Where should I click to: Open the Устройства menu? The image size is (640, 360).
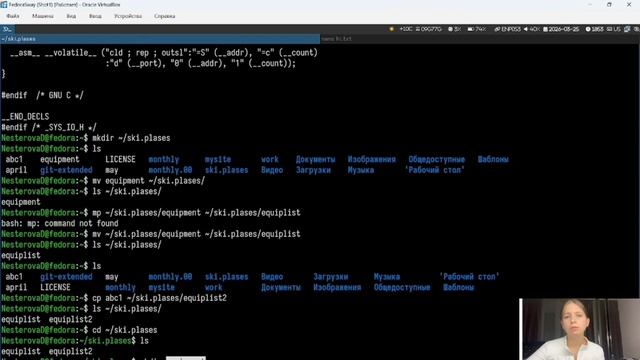coord(128,16)
